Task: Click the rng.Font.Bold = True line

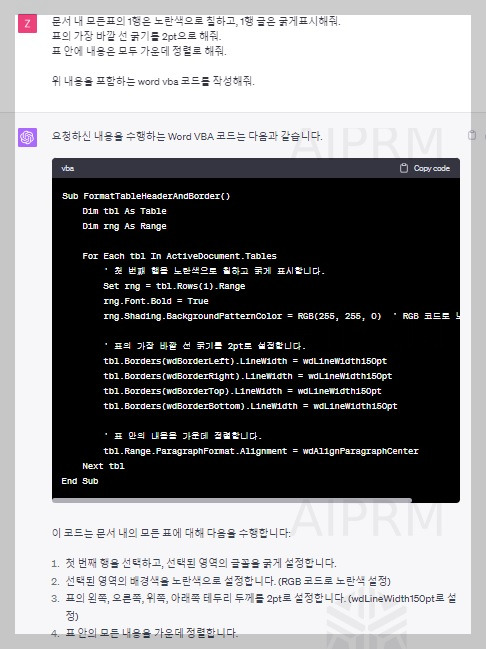Action: point(156,301)
